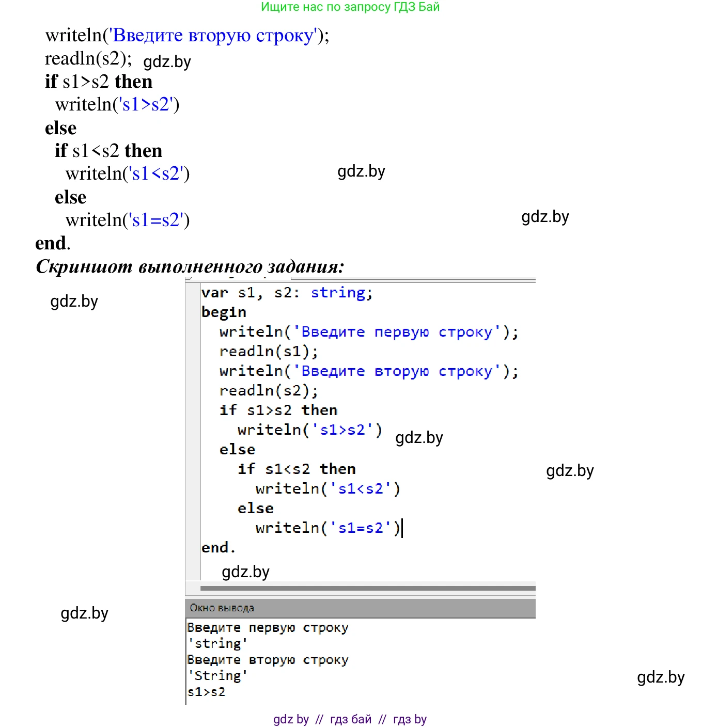Click the editor line writeln('s1=s2') near the text cursor
Image resolution: width=702 pixels, height=728 pixels.
click(327, 528)
